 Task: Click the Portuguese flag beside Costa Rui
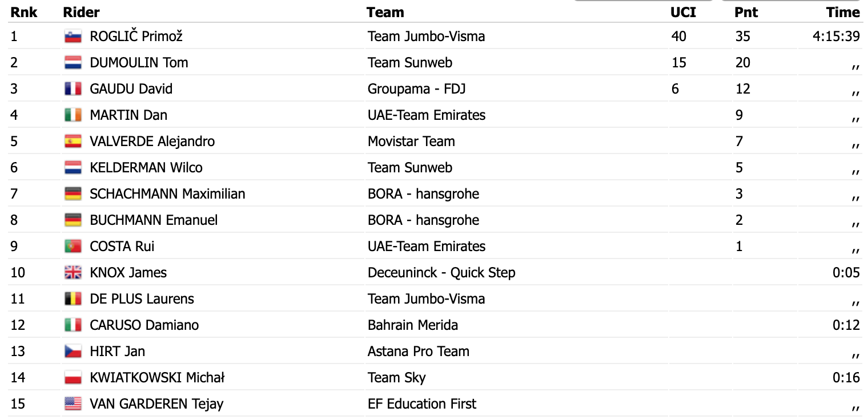click(x=73, y=247)
